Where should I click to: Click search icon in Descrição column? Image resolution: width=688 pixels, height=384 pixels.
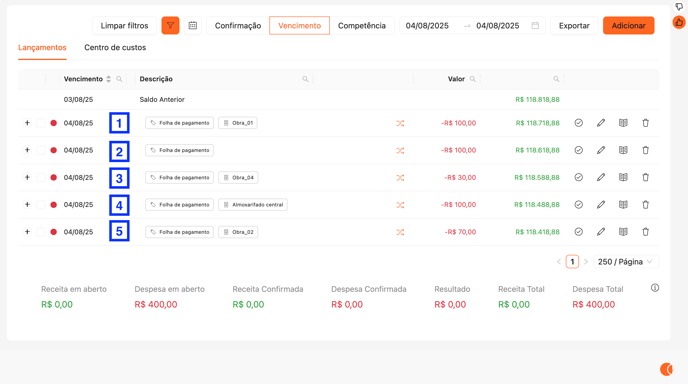(305, 79)
